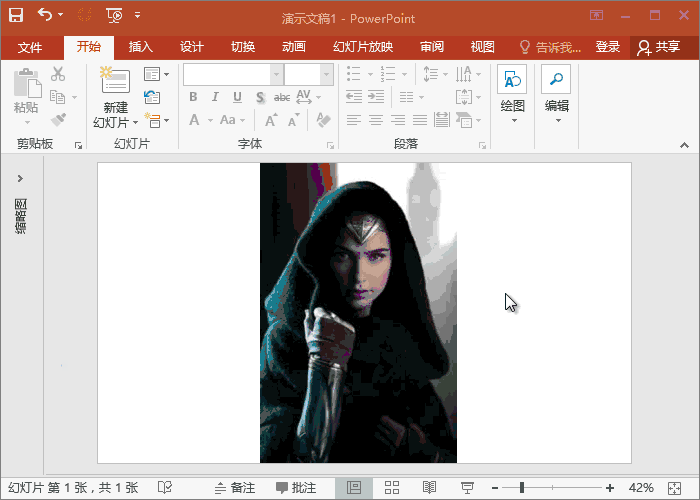Click the 告诉我 search box
The image size is (700, 500).
pyautogui.click(x=551, y=47)
